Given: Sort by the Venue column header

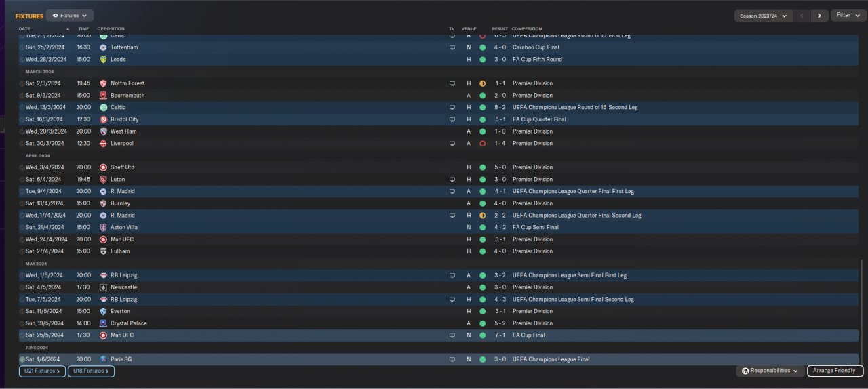Looking at the screenshot, I should [x=469, y=29].
